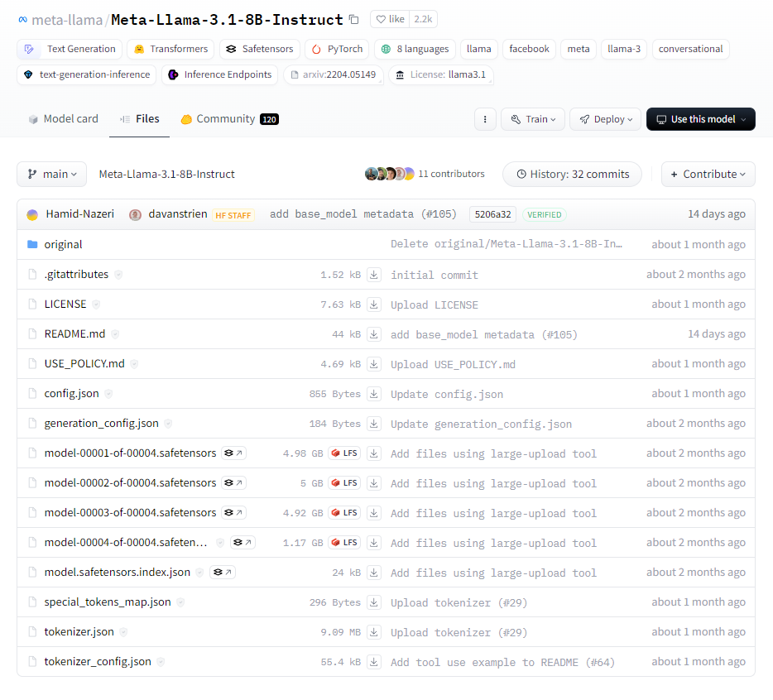Open the original folder

point(63,245)
